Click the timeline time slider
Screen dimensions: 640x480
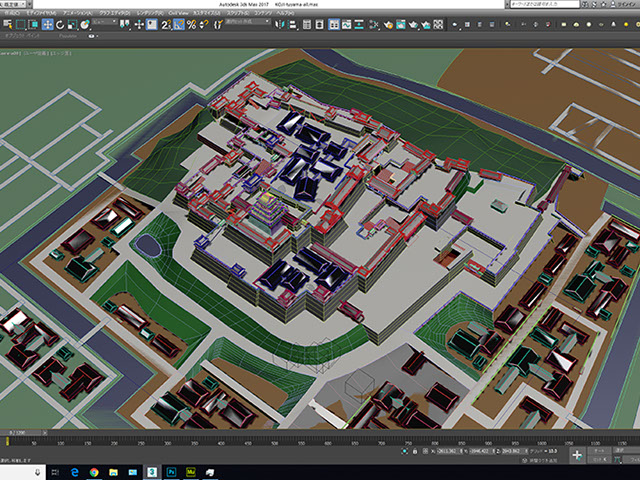[x=16, y=432]
